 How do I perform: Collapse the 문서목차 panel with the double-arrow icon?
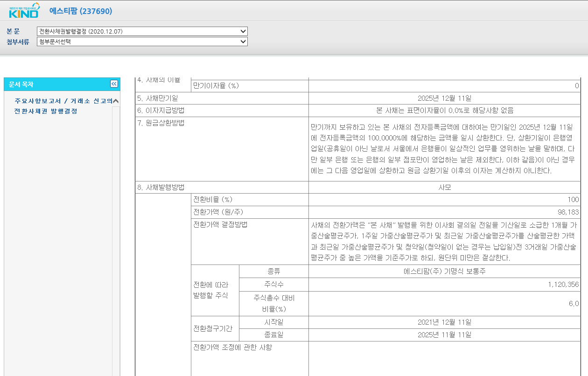114,84
